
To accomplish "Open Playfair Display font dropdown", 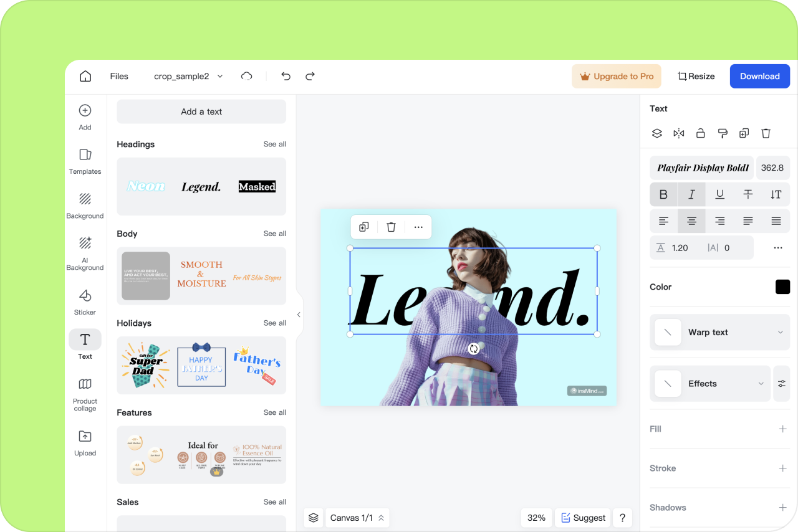I will 702,168.
